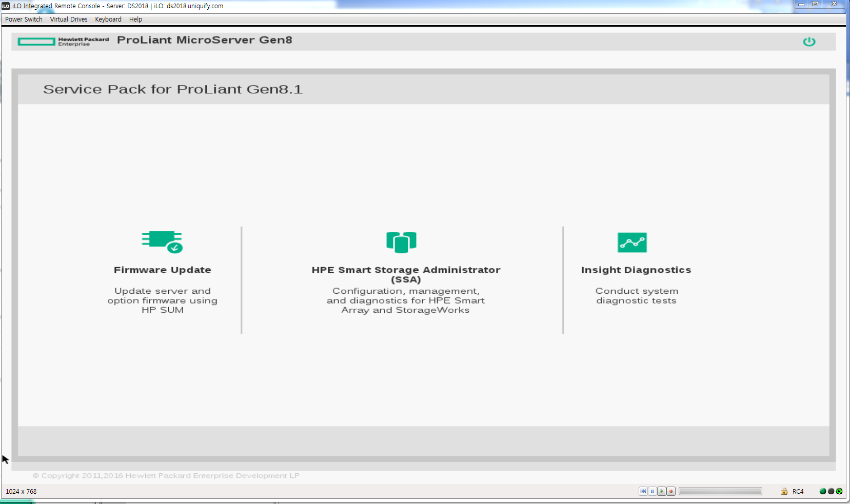Screen dimensions: 850x504
Task: Click the copyright Hewlett Packard Enterprise footer text
Action: tap(166, 476)
